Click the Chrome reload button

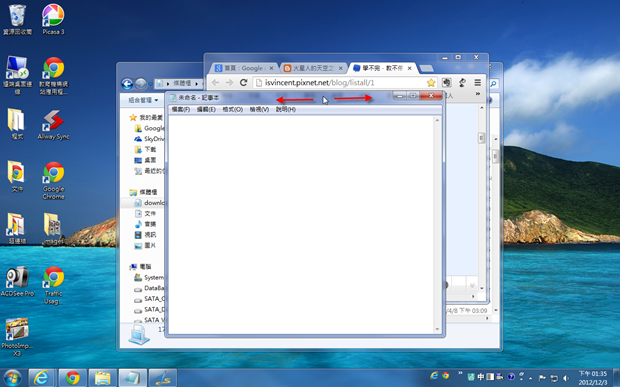coord(244,83)
